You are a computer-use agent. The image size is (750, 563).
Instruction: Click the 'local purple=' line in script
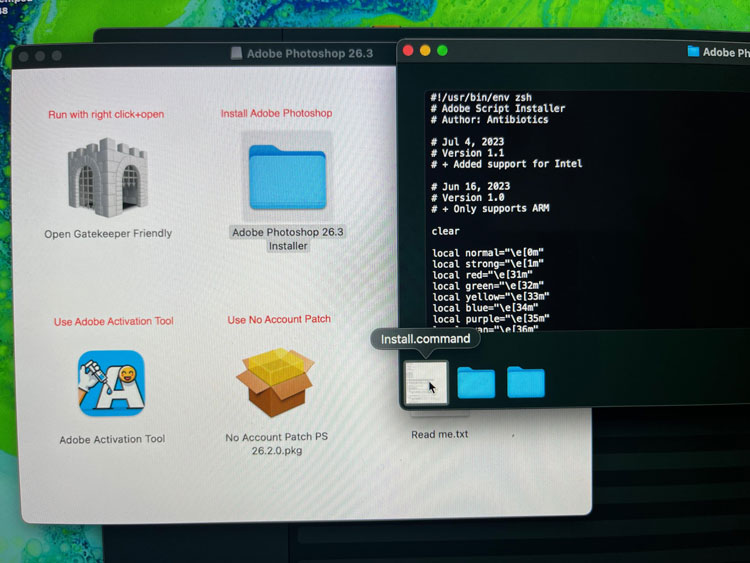491,319
